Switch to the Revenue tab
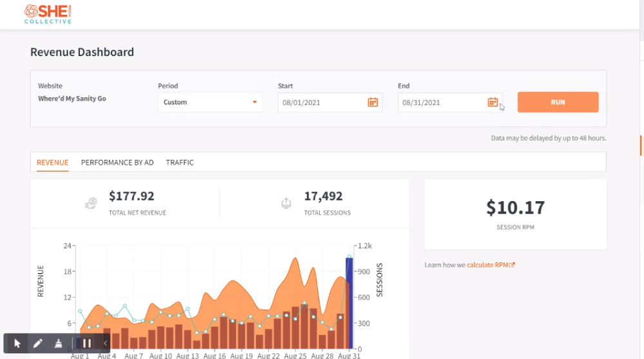Viewport: 644px width, 359px height. [x=53, y=162]
